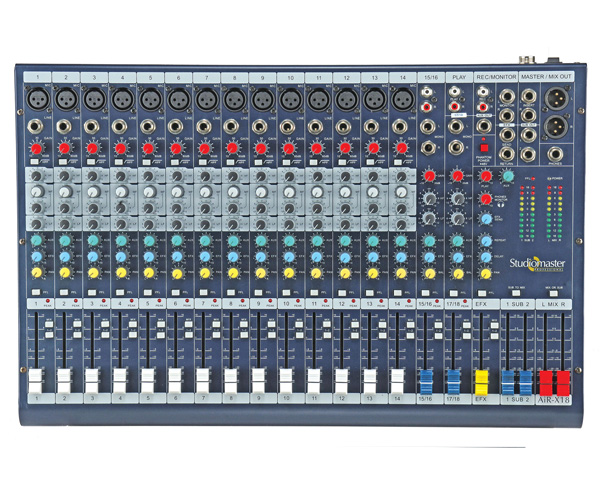Toggle the MIX routing button beside channel 3 fader

(x=104, y=324)
